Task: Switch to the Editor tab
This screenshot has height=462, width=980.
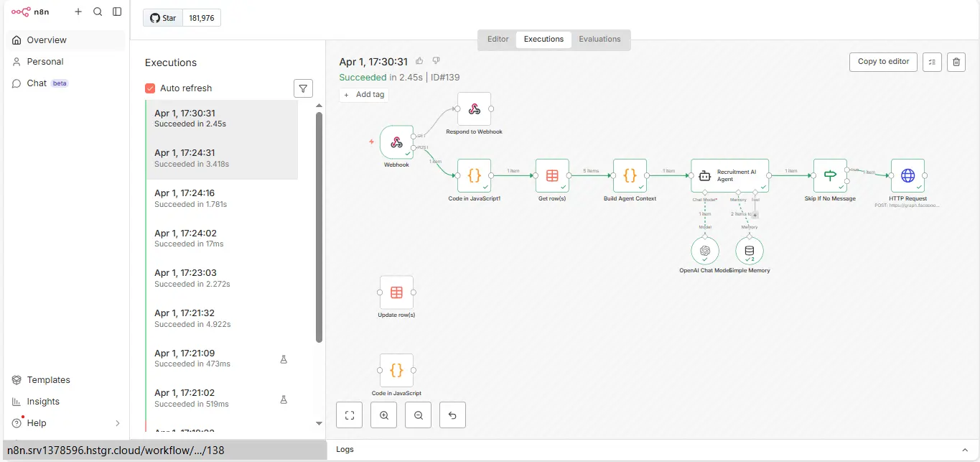Action: point(498,40)
